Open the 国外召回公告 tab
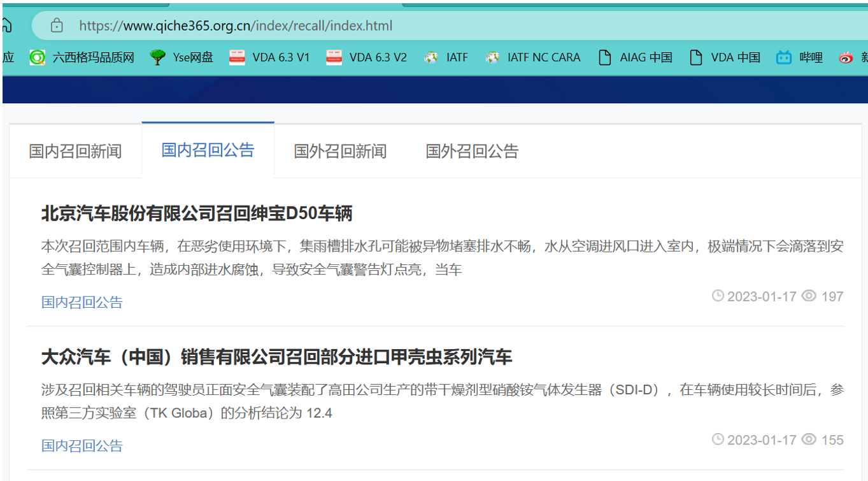 472,151
